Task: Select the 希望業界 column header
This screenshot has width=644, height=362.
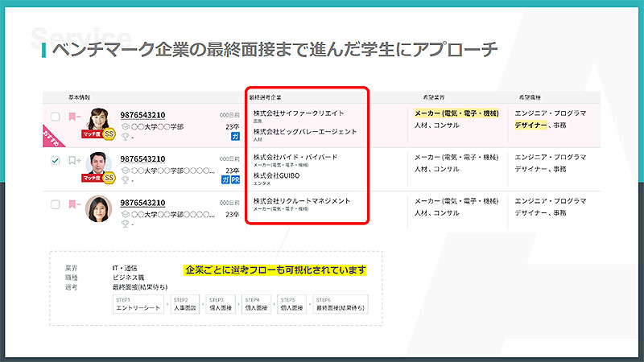Action: (x=434, y=97)
